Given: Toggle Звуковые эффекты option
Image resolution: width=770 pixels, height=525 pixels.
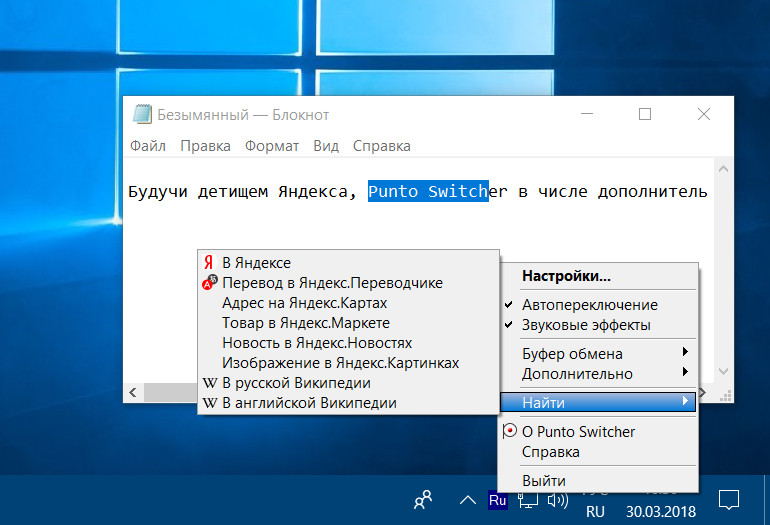Looking at the screenshot, I should (x=598, y=325).
